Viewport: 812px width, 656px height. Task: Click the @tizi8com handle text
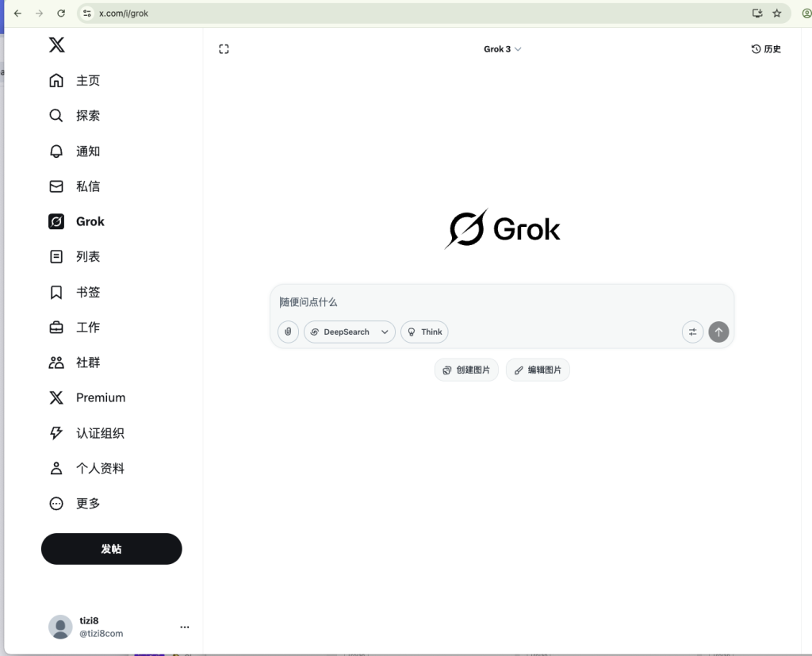tap(101, 634)
